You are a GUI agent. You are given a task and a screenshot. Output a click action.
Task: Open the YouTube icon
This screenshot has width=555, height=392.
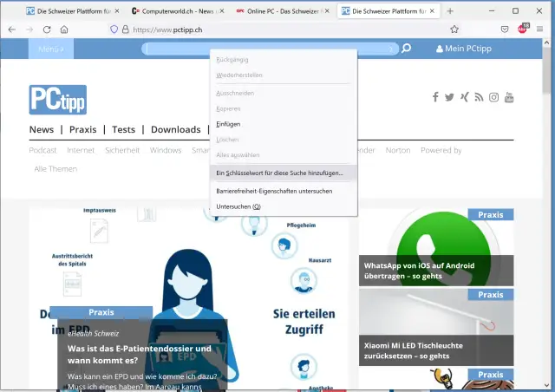coord(509,97)
